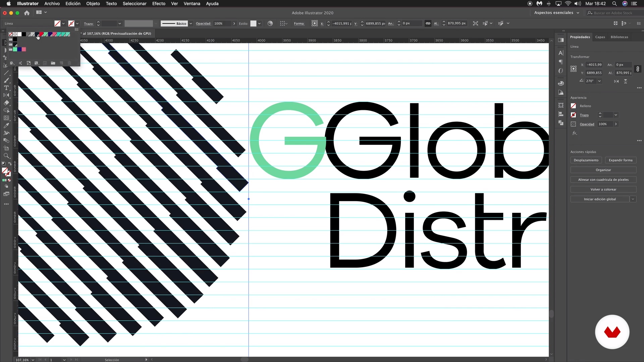Viewport: 644px width, 362px height.
Task: Open swatches panel list menu icon
Action: point(76,29)
